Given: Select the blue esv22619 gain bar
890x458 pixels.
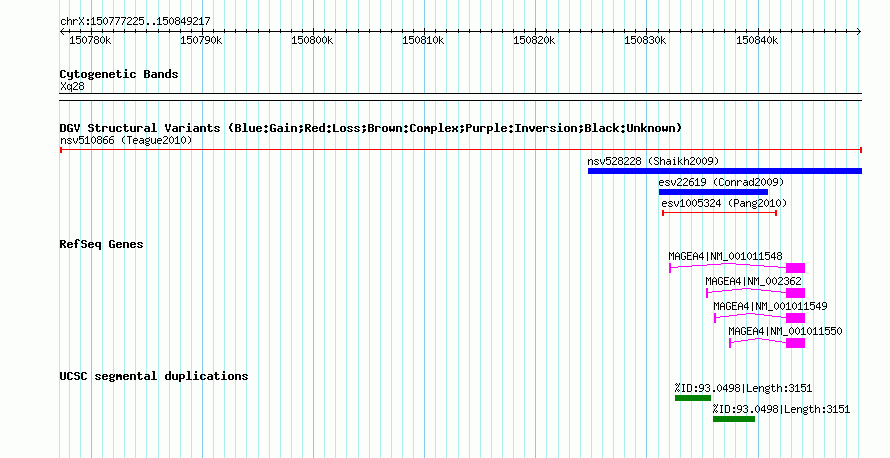Looking at the screenshot, I should [713, 192].
